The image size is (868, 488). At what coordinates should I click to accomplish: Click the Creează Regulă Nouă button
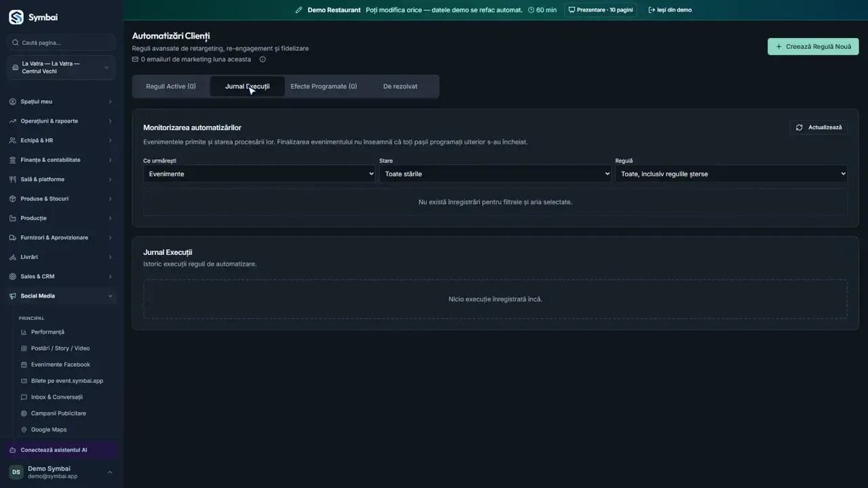tap(813, 47)
